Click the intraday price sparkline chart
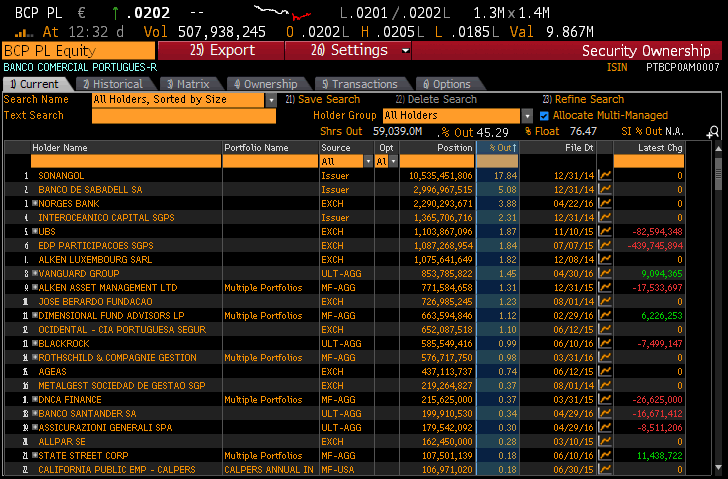The image size is (728, 479). tap(282, 13)
